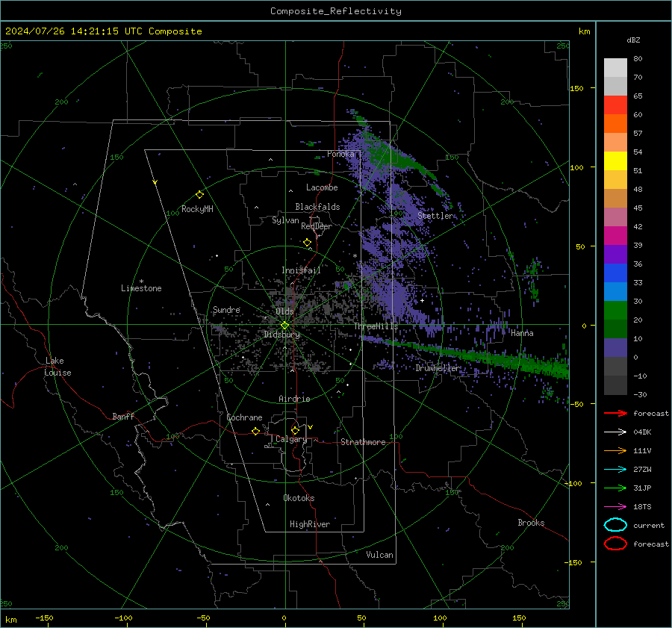Click the Limestone label
The height and width of the screenshot is (628, 672).
(x=141, y=288)
